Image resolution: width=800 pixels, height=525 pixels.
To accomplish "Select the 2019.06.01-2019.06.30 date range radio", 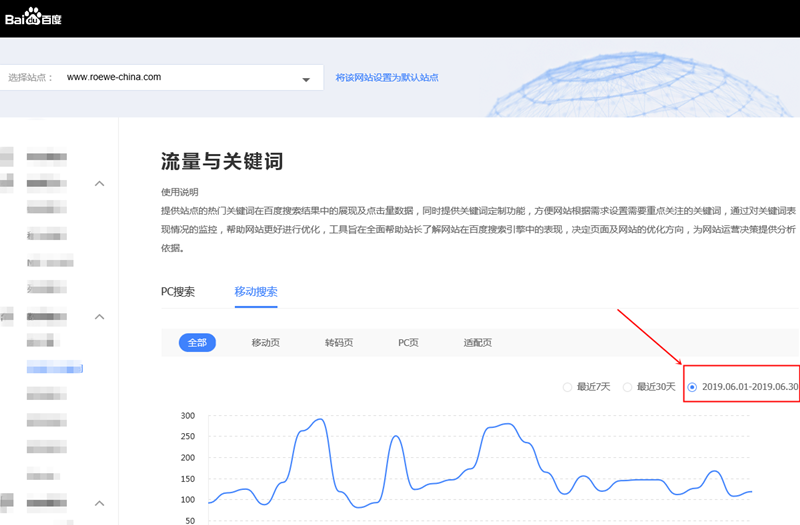I will click(693, 386).
